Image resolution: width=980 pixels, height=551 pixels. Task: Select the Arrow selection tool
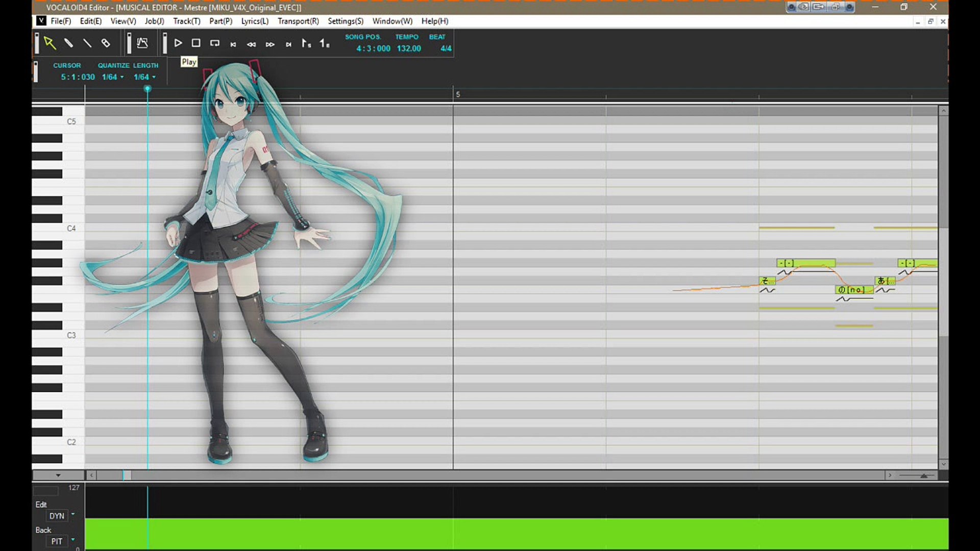pyautogui.click(x=50, y=43)
